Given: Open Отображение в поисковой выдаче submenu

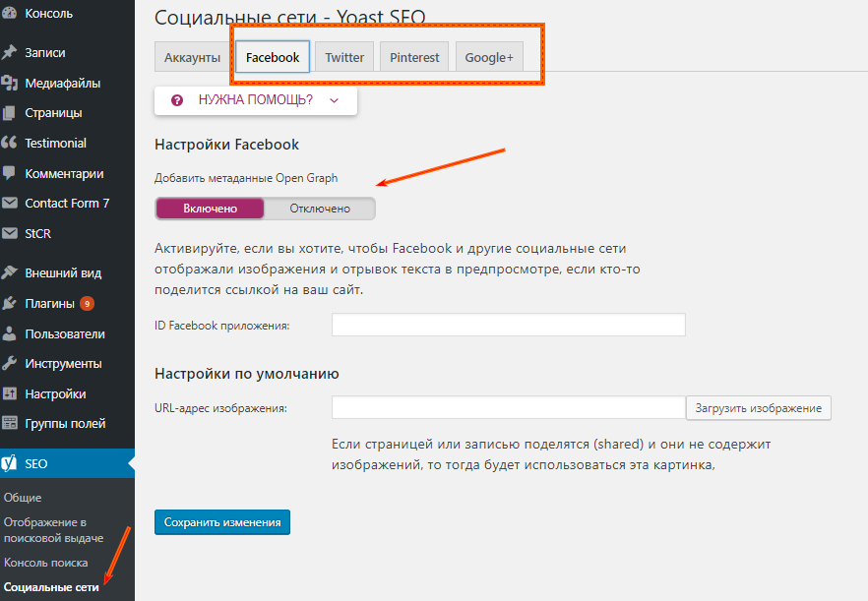Looking at the screenshot, I should pos(53,530).
